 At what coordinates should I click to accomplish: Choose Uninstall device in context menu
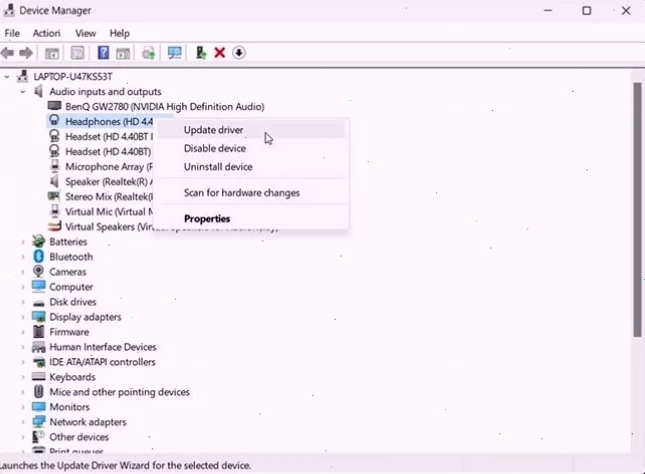tap(251, 167)
